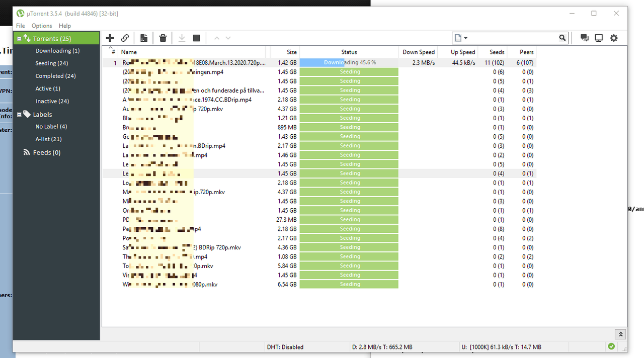The width and height of the screenshot is (644, 358).
Task: Sort by Up Speed column header
Action: click(457, 52)
